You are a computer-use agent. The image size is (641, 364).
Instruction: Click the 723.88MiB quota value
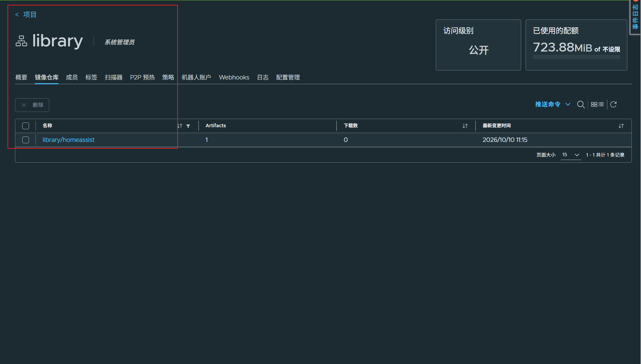tap(562, 47)
